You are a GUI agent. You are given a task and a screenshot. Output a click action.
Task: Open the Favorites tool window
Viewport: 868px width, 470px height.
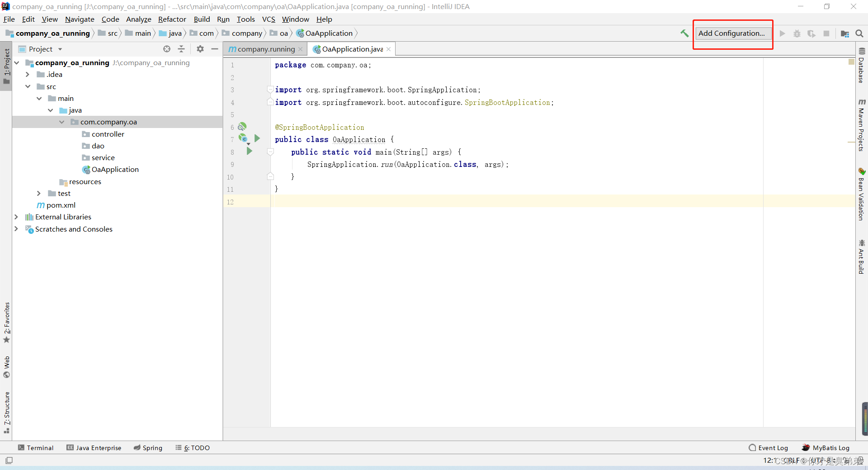(7, 323)
